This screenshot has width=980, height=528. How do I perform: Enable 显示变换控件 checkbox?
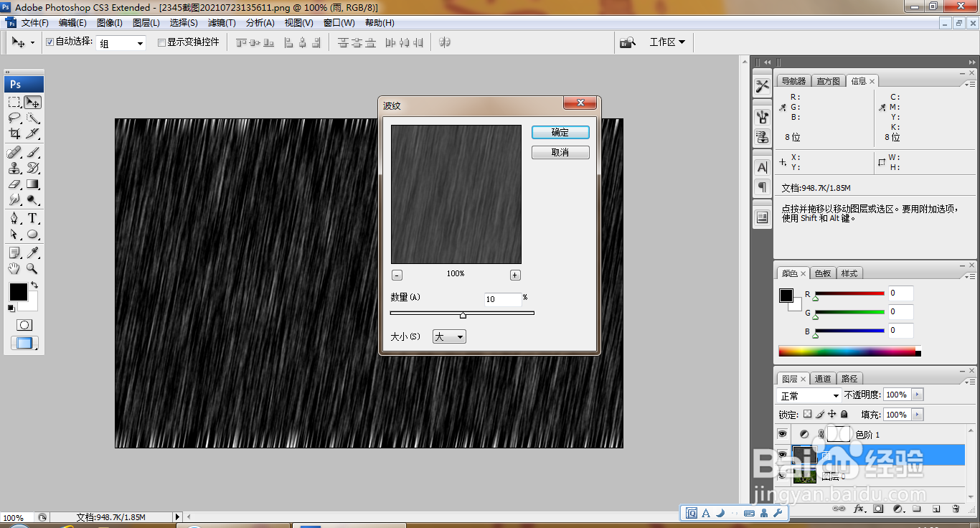[x=161, y=42]
